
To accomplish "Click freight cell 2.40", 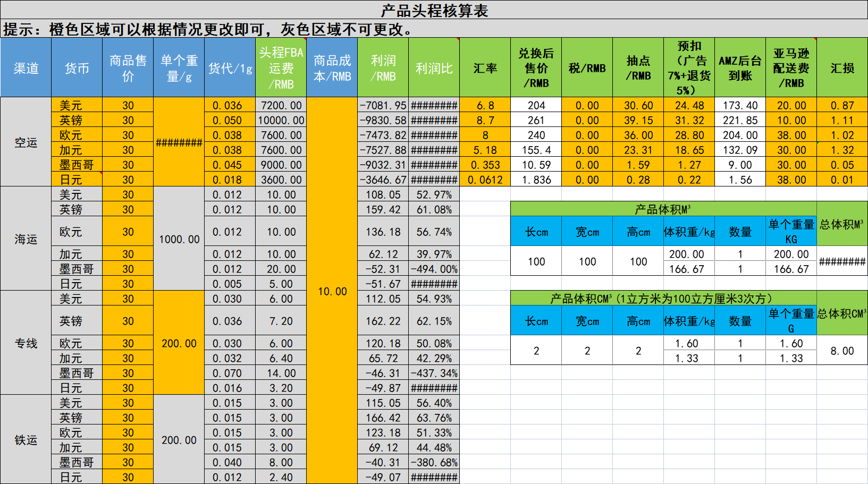I will point(281,477).
